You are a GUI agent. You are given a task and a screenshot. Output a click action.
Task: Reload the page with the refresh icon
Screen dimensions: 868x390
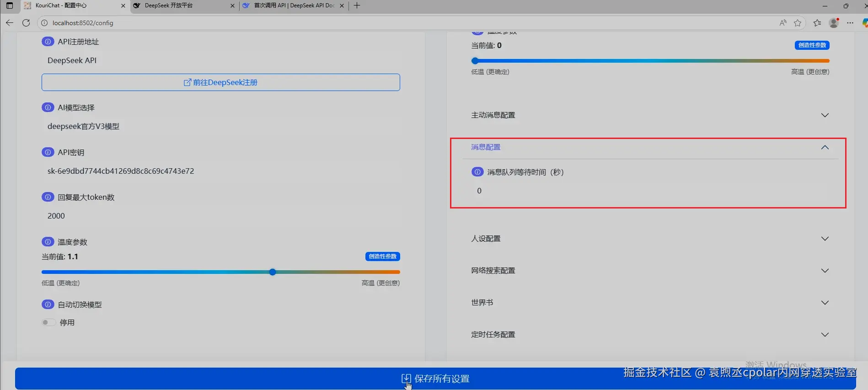coord(26,23)
